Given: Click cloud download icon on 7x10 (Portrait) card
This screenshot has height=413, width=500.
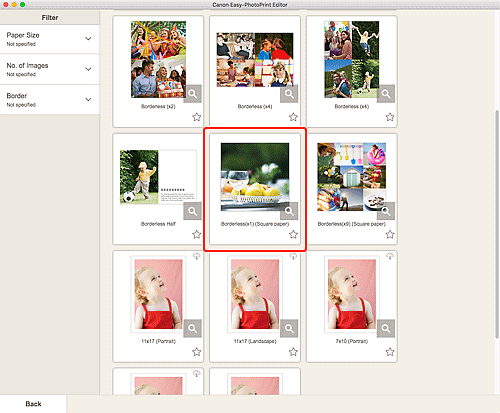Looking at the screenshot, I should (x=390, y=256).
